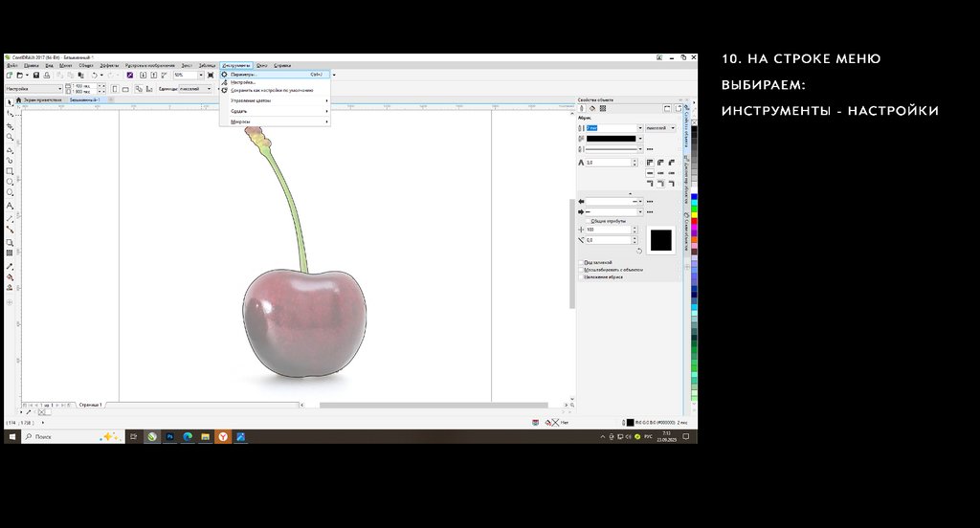Pick blue swatch in color palette
This screenshot has width=980, height=528.
pyautogui.click(x=695, y=196)
